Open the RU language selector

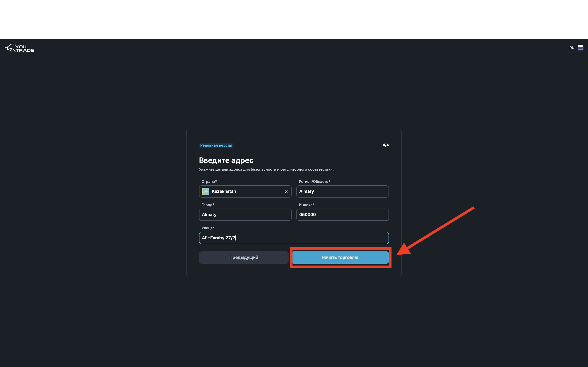pos(572,48)
